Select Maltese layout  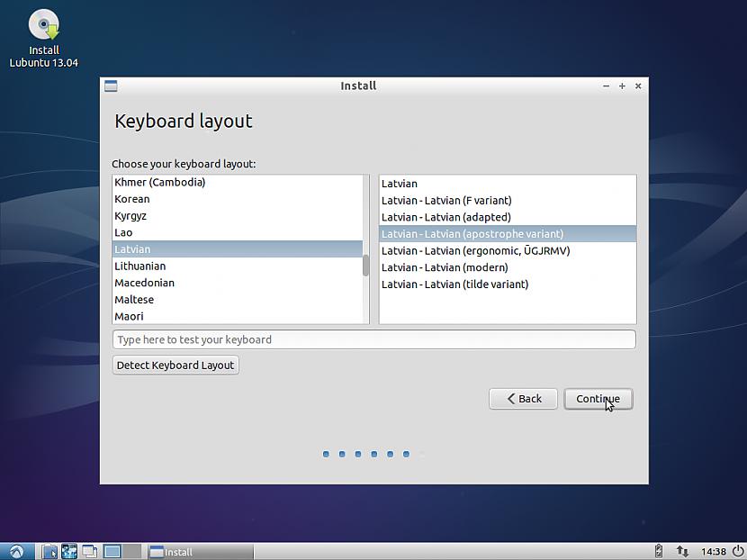pos(238,299)
